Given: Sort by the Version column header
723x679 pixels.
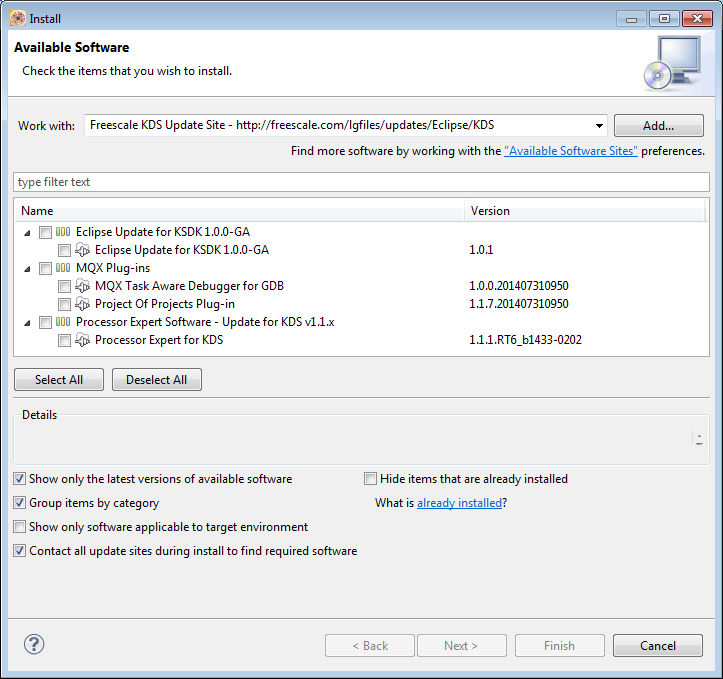Looking at the screenshot, I should click(585, 211).
